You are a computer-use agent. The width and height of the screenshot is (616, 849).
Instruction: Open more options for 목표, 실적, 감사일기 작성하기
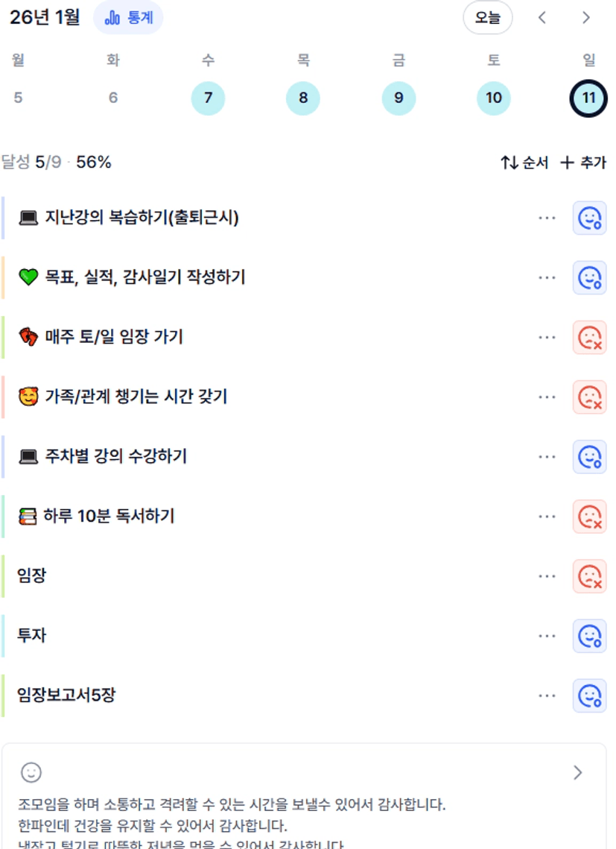tap(547, 278)
